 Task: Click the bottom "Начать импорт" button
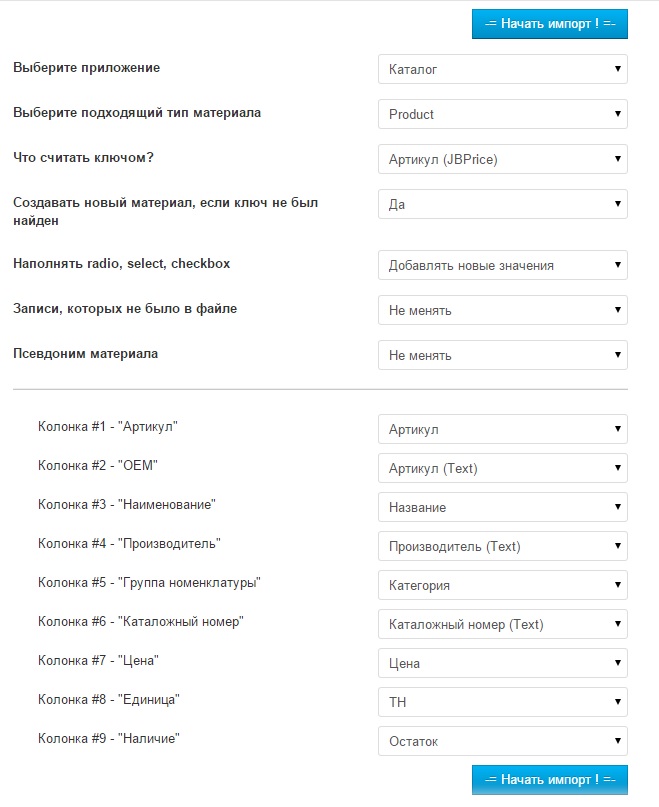pos(549,779)
